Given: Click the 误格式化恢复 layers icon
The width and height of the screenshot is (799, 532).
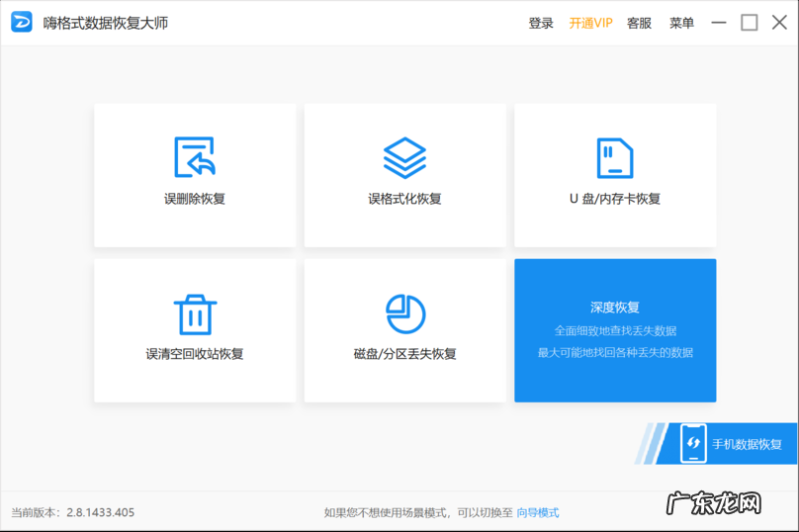Looking at the screenshot, I should pos(404,157).
